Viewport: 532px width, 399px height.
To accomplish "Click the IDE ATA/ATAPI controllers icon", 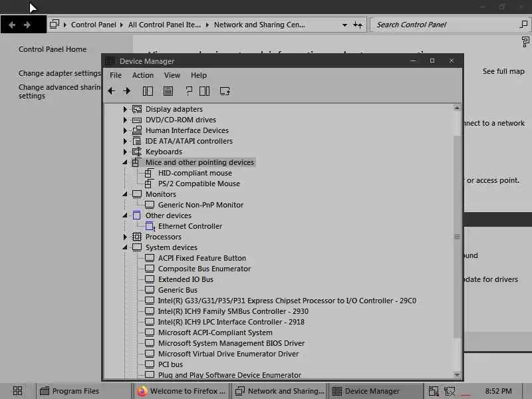I will coord(137,141).
